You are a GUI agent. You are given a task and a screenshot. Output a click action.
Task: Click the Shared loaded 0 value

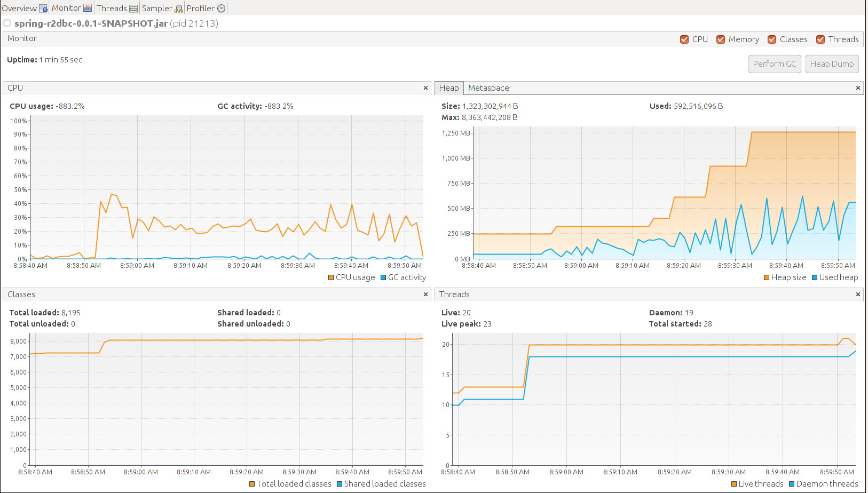tap(279, 313)
